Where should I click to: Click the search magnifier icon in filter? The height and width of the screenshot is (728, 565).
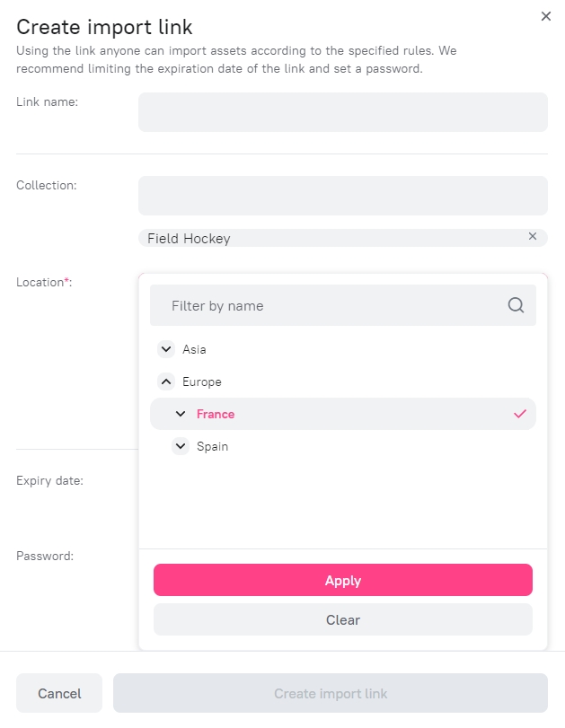point(516,305)
